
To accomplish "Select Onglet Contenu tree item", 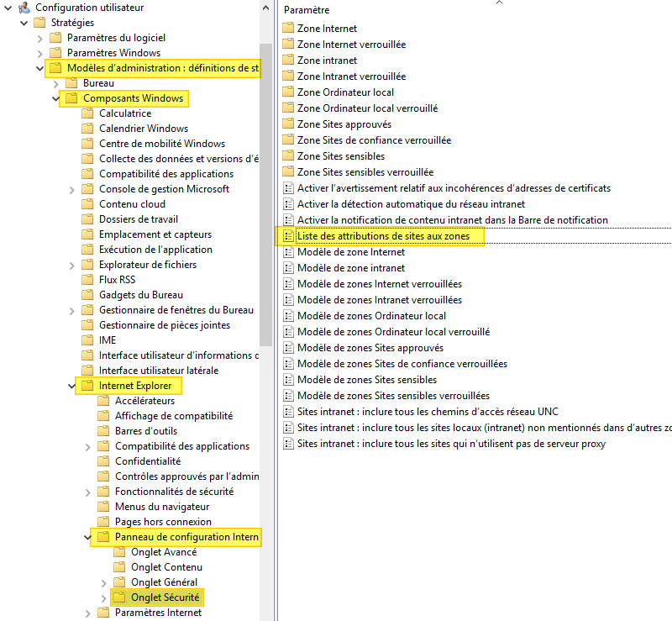I will 166,567.
